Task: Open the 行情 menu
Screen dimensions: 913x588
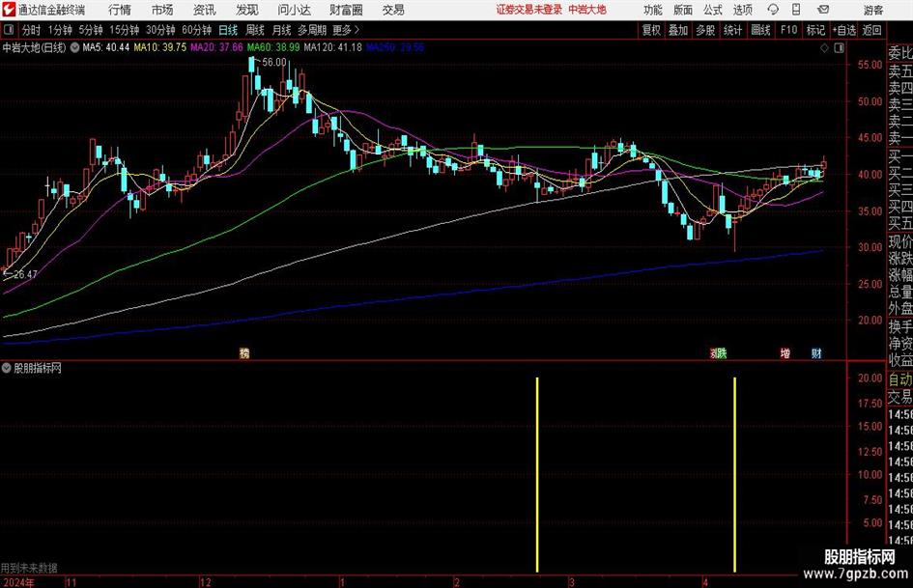Action: [x=120, y=10]
